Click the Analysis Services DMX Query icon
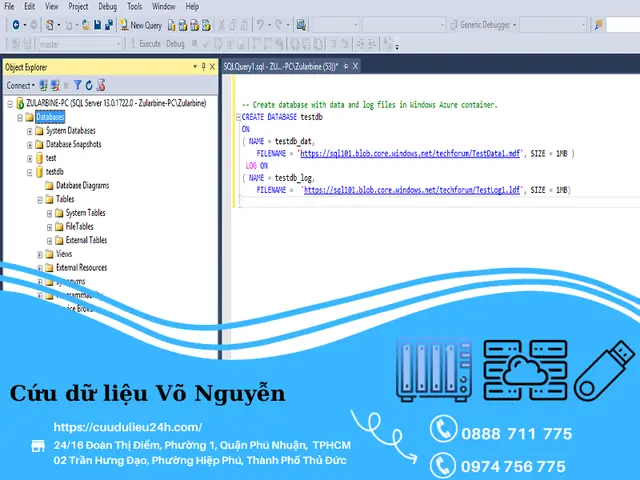The width and height of the screenshot is (640, 480). click(x=195, y=26)
